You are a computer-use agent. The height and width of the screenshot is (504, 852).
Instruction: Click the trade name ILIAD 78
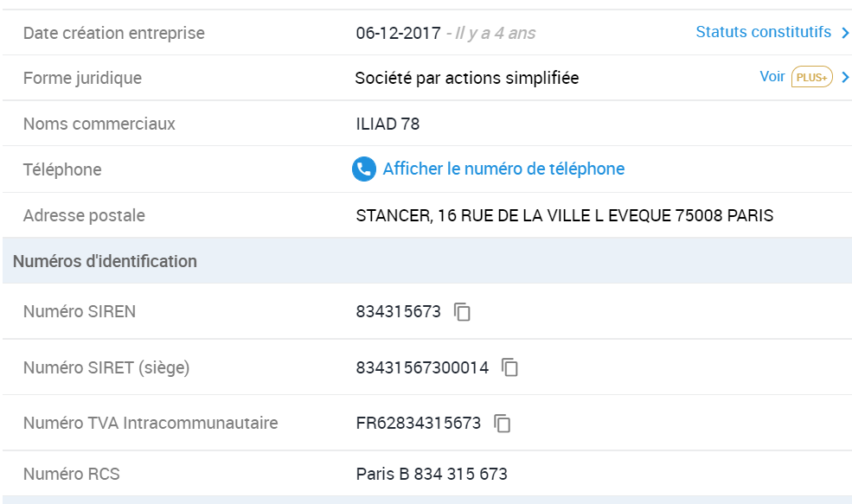(x=388, y=124)
